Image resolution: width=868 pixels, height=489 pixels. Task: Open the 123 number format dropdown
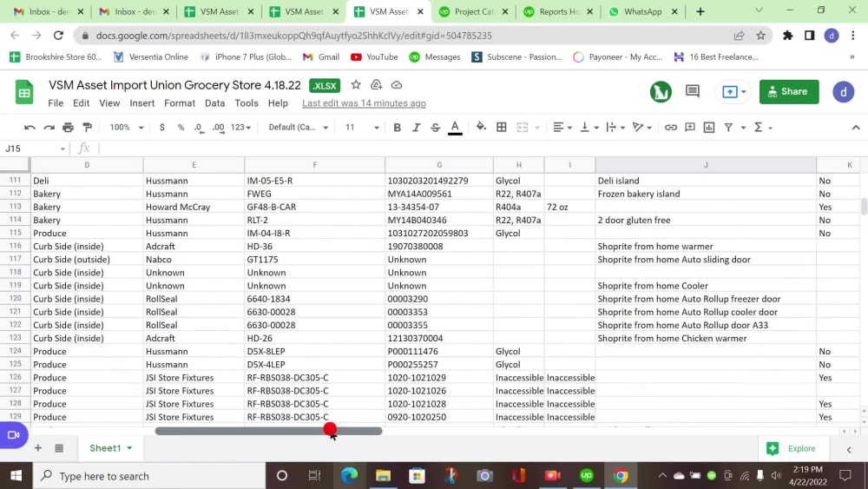tap(240, 128)
